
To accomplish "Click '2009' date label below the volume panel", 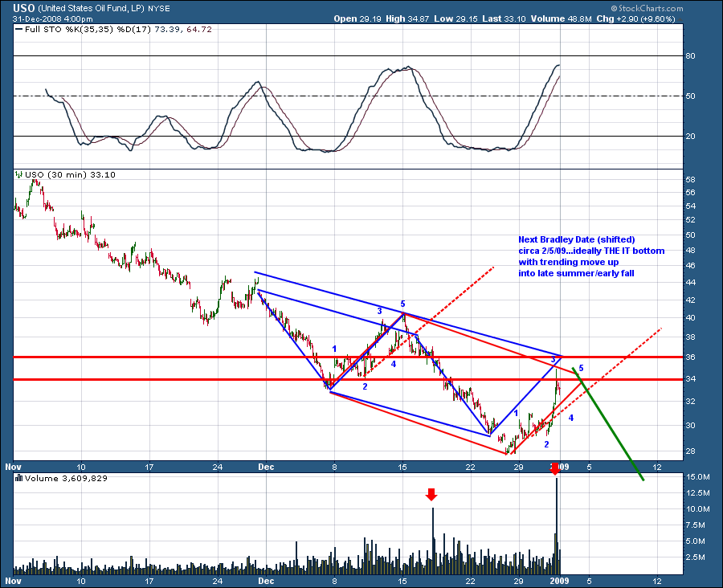I will (560, 581).
